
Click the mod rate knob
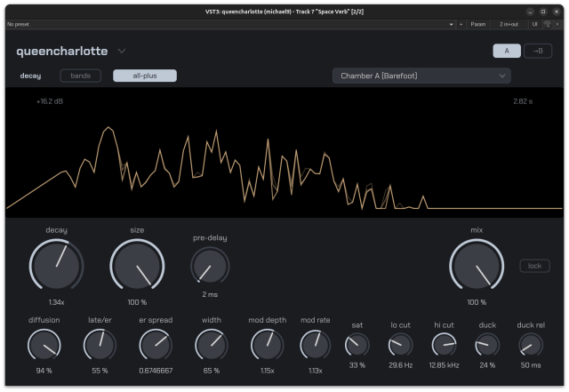tap(316, 345)
